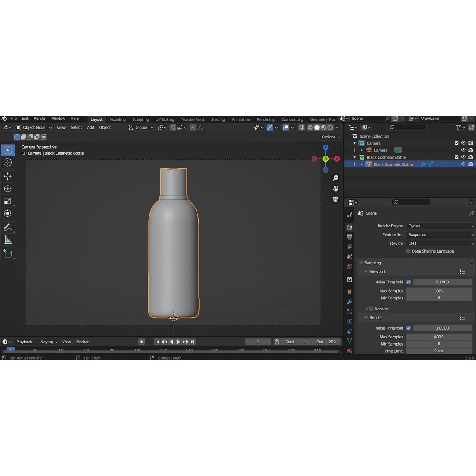Open the viewport Add menu
This screenshot has height=476, width=476.
click(x=90, y=128)
